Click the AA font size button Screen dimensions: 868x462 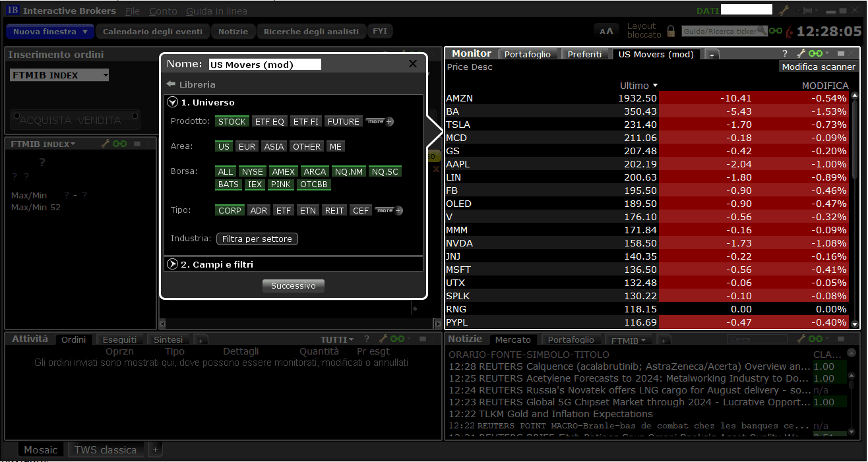click(x=606, y=31)
